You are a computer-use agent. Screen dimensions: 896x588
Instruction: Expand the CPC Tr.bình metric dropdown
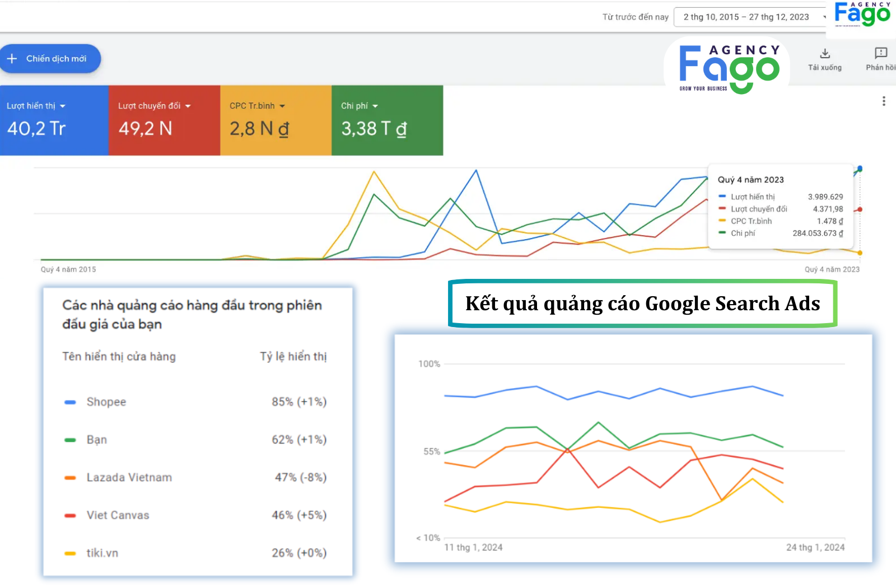click(x=282, y=106)
